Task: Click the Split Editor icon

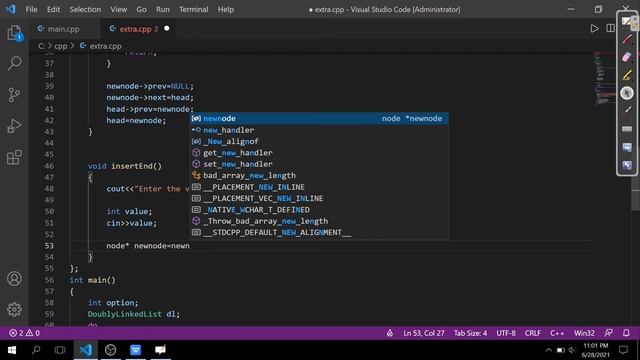Action: click(x=610, y=29)
